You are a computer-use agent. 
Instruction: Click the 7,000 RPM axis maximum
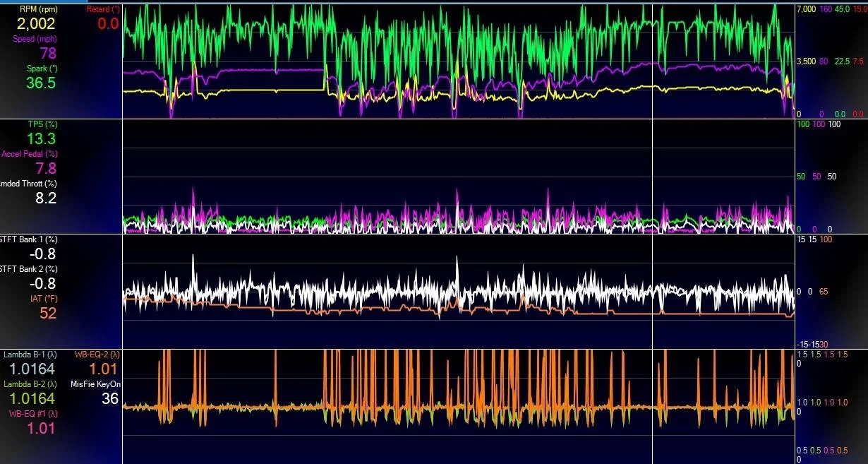[x=805, y=9]
